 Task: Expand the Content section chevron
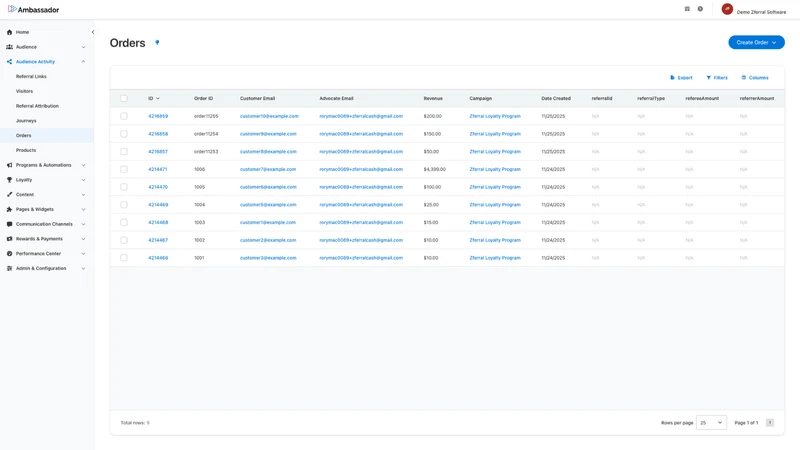(x=84, y=195)
